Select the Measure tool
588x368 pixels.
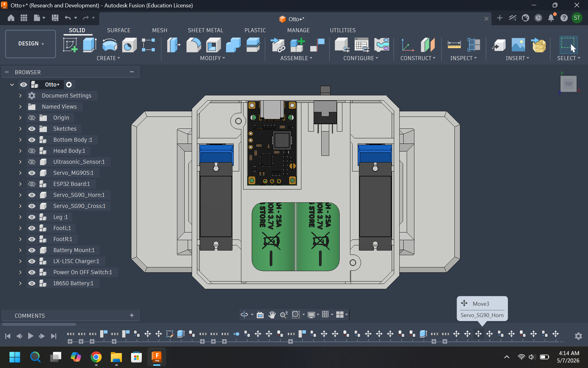click(x=454, y=45)
